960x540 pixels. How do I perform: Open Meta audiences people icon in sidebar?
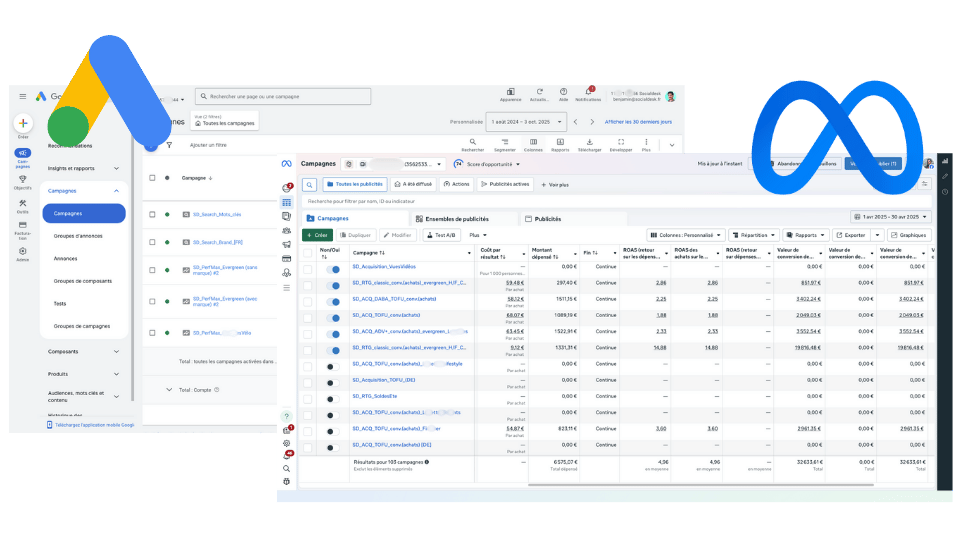coord(287,231)
